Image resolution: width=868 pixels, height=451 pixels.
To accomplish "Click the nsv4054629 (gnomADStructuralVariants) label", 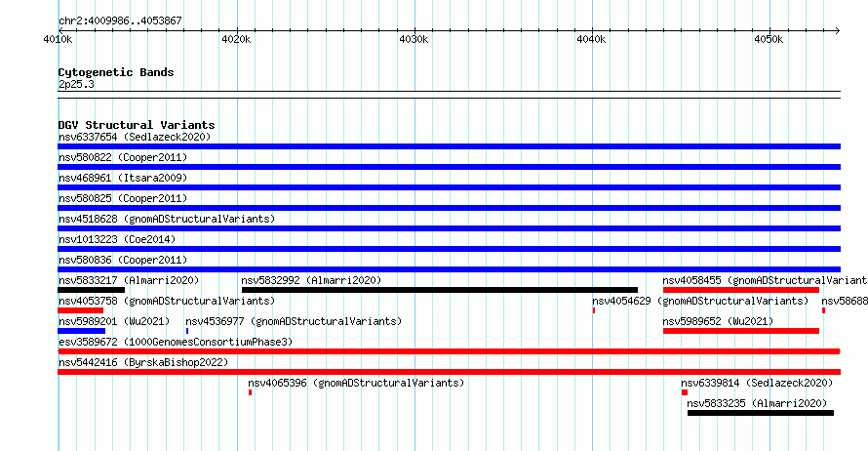I will tap(700, 301).
